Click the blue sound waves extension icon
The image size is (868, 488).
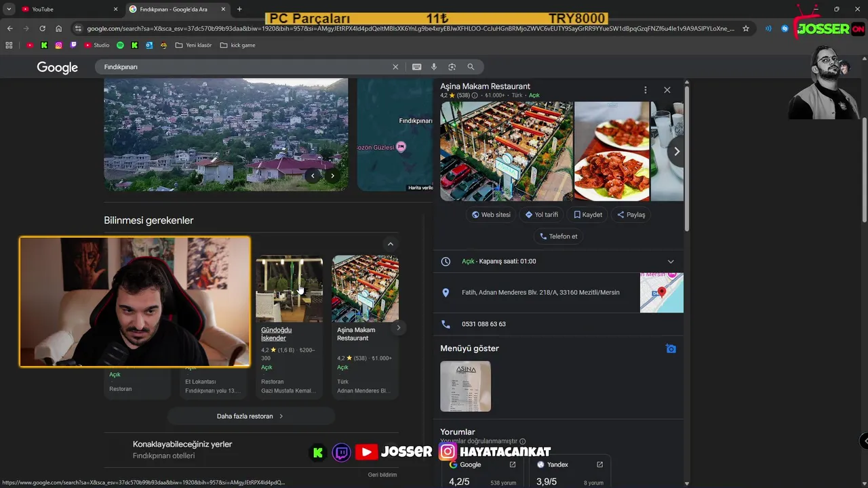[x=768, y=28]
